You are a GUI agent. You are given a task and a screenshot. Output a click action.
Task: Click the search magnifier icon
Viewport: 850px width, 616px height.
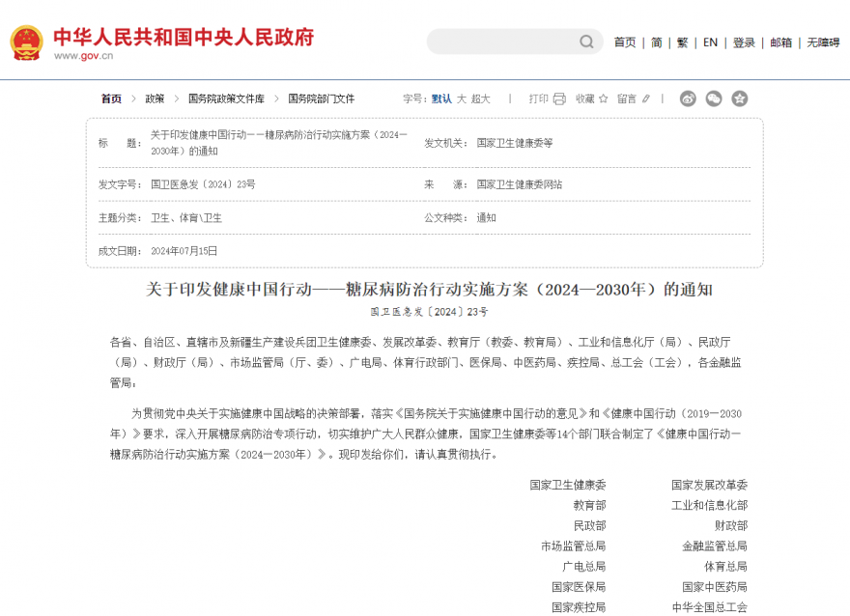(x=586, y=42)
